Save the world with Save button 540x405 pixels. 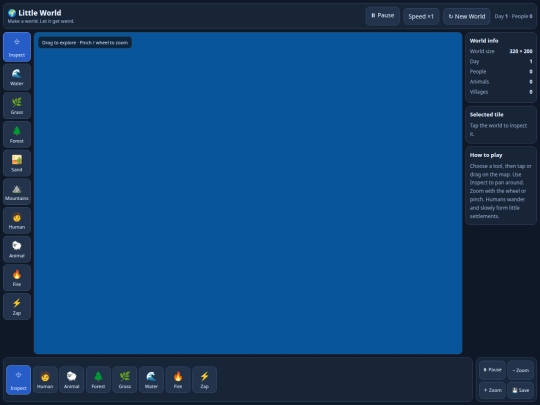pos(520,390)
